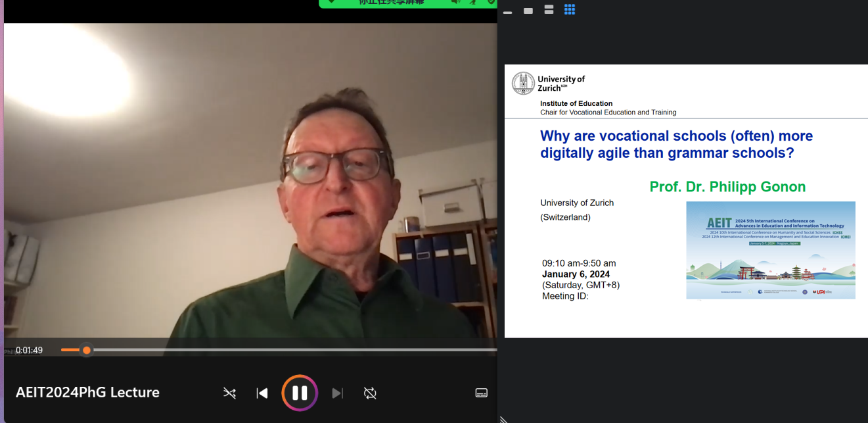Click the speaker icon in the sharing bar
868x423 pixels.
click(x=455, y=2)
